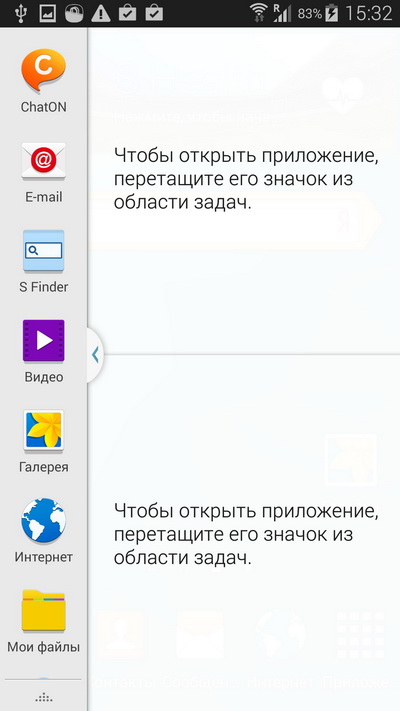The image size is (400, 711).
Task: Tap the USB connection status icon
Action: pos(20,13)
